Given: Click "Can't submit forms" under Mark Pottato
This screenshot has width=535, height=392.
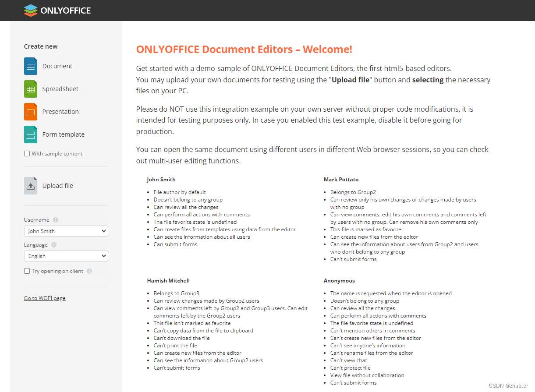Looking at the screenshot, I should tap(354, 259).
